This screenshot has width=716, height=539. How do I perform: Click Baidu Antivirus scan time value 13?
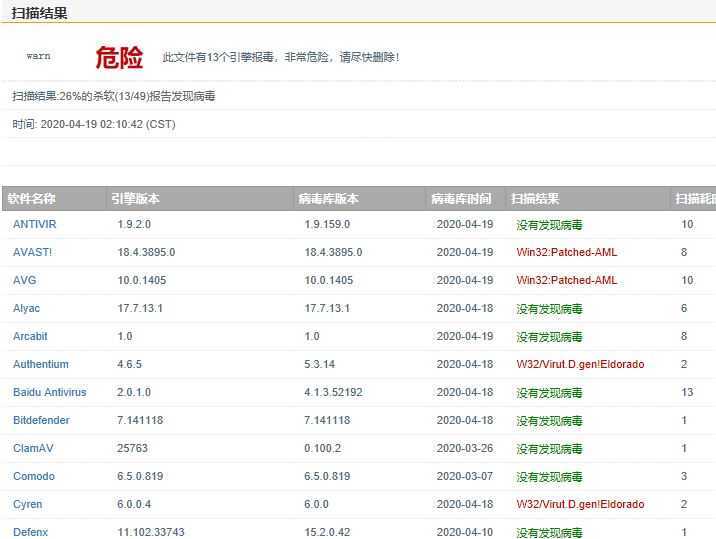tap(687, 392)
